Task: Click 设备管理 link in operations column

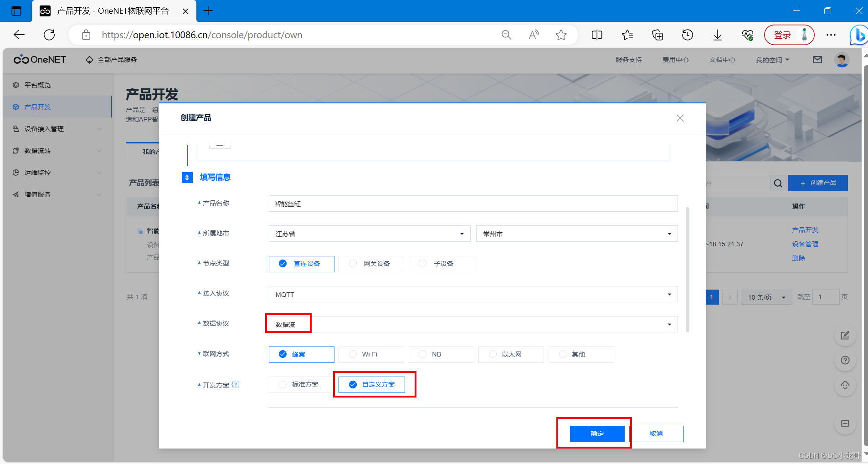Action: pyautogui.click(x=805, y=244)
